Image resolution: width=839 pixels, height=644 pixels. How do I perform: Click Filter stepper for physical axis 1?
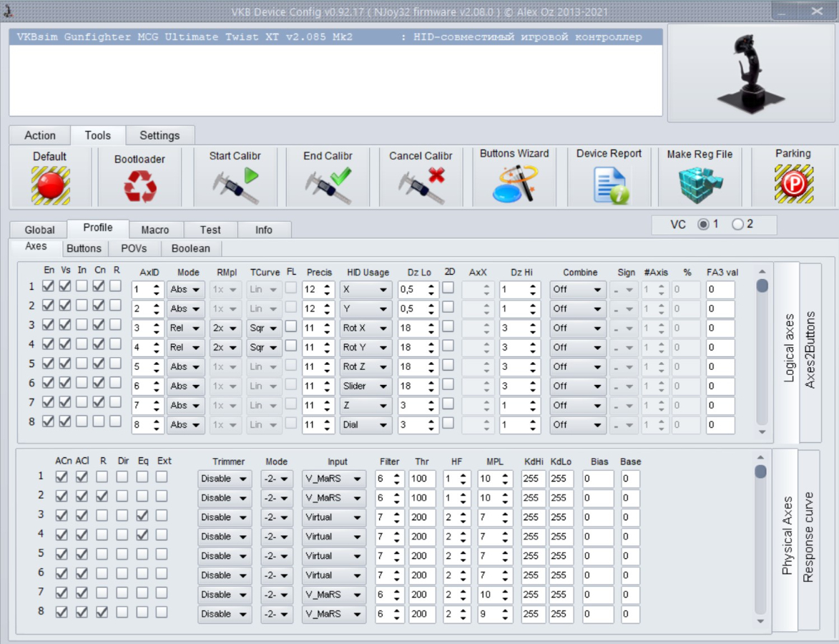pos(397,479)
